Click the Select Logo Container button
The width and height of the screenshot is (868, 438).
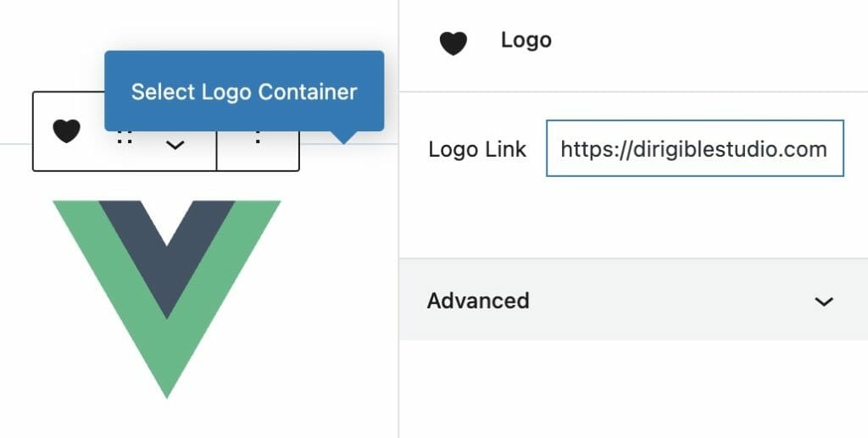[x=244, y=91]
